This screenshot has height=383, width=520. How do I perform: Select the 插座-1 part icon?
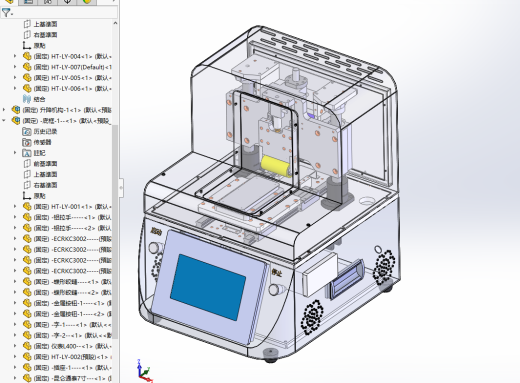(x=27, y=367)
